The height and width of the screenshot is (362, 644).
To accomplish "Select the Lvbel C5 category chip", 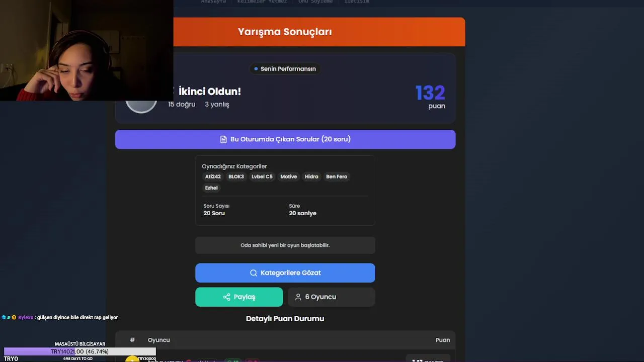I will [262, 176].
